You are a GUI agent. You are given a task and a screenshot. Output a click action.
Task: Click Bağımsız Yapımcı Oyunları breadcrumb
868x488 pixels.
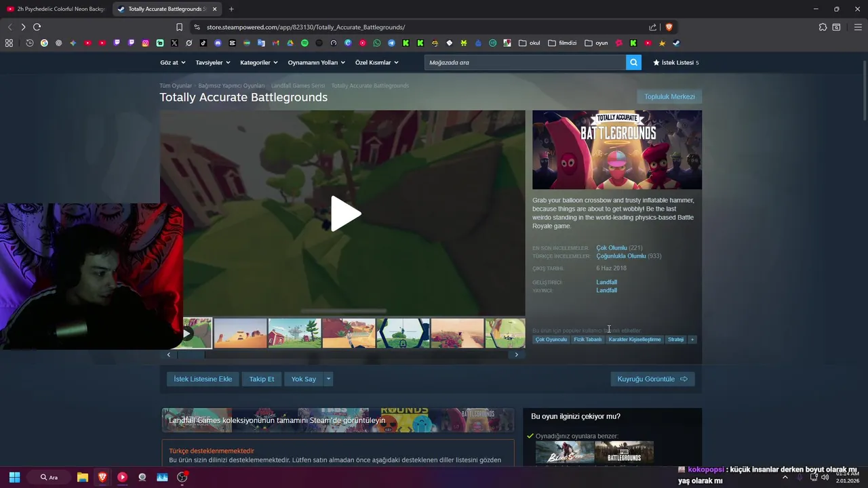click(x=231, y=86)
